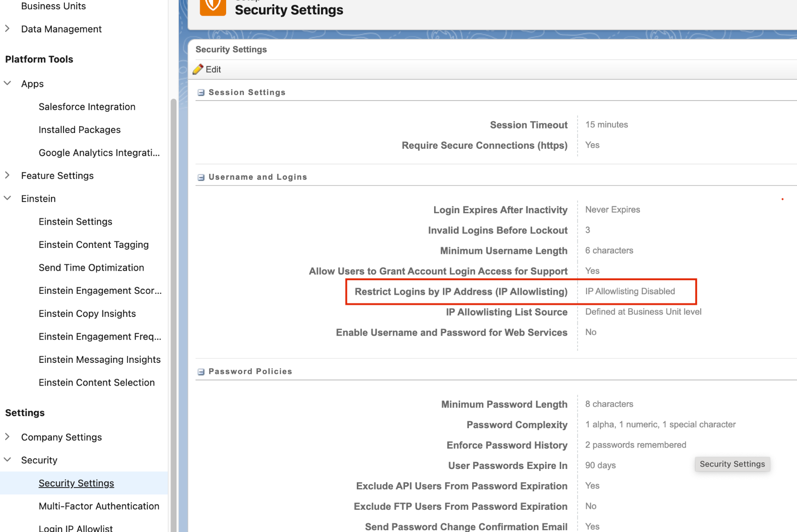Select Einstein Copy Insights

coord(87,313)
